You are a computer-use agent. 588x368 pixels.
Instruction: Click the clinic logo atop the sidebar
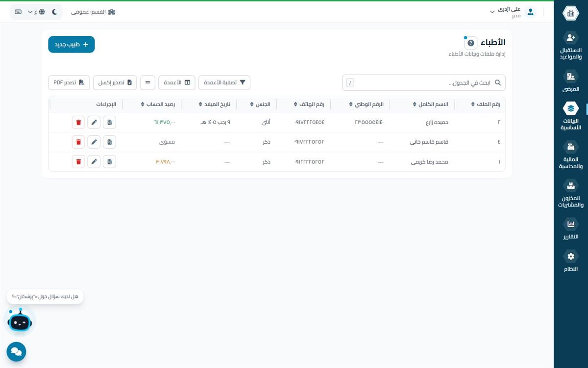[x=570, y=13]
